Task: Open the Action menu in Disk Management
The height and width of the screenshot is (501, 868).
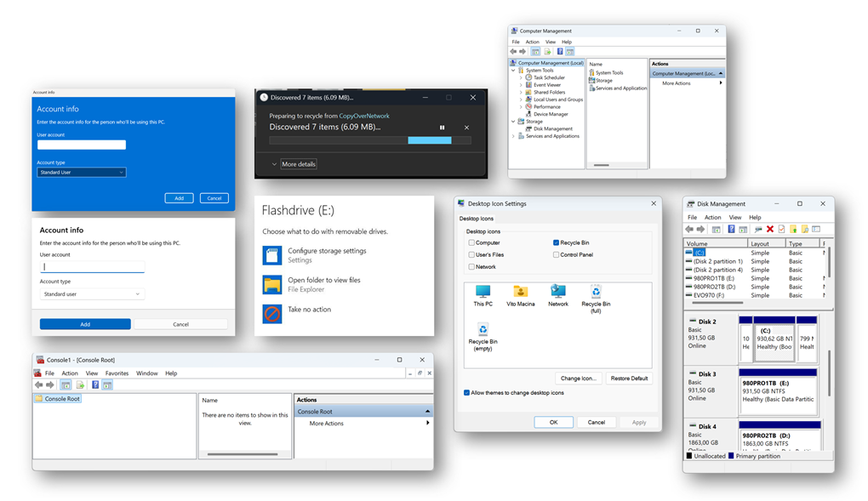Action: 712,217
